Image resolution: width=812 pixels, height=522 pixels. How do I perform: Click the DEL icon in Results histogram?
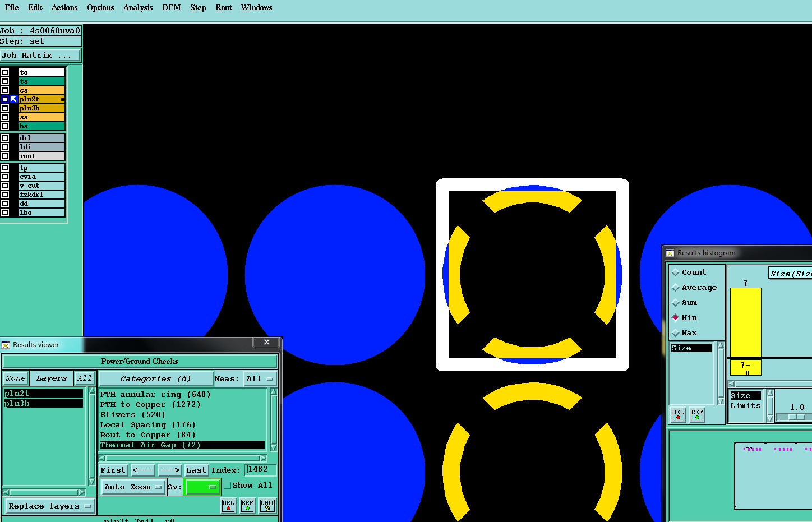click(x=678, y=415)
